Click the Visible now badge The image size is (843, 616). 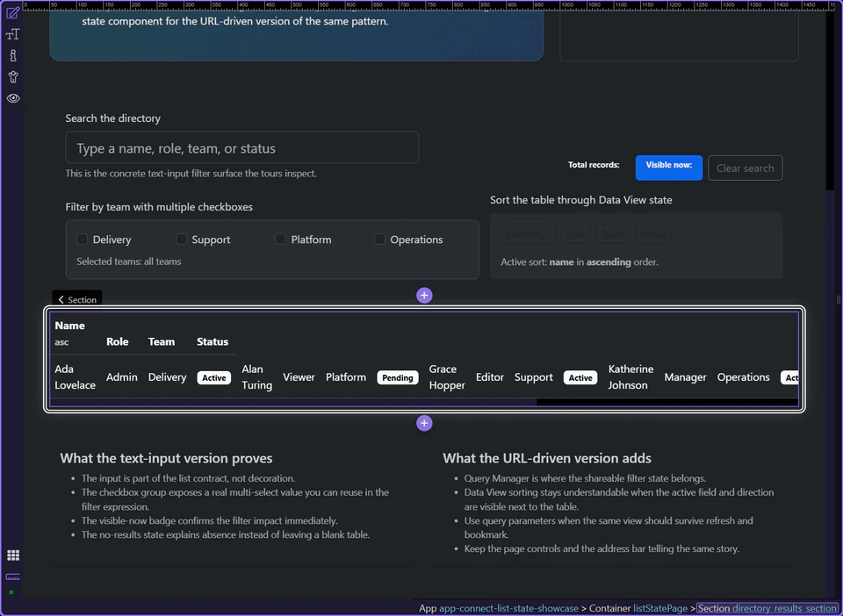[x=669, y=168]
